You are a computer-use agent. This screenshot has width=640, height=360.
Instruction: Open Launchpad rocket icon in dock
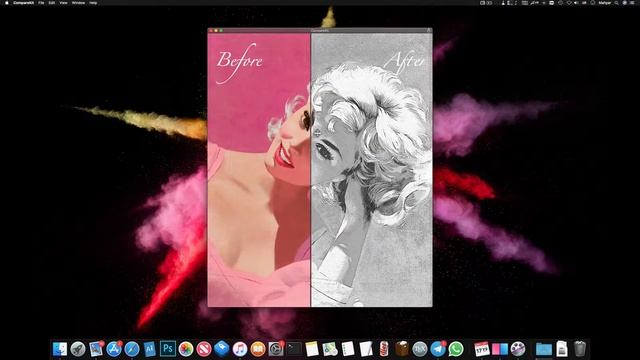pos(78,349)
